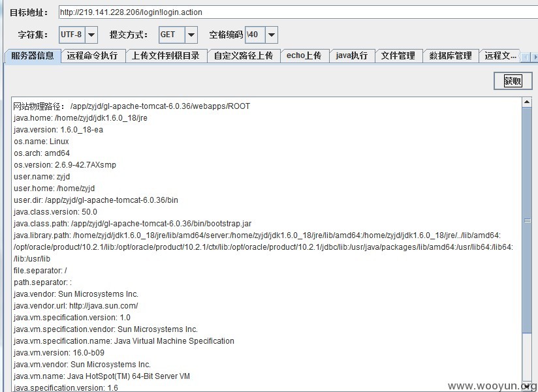
Task: Switch to the 远程命令执行 tab
Action: point(92,55)
